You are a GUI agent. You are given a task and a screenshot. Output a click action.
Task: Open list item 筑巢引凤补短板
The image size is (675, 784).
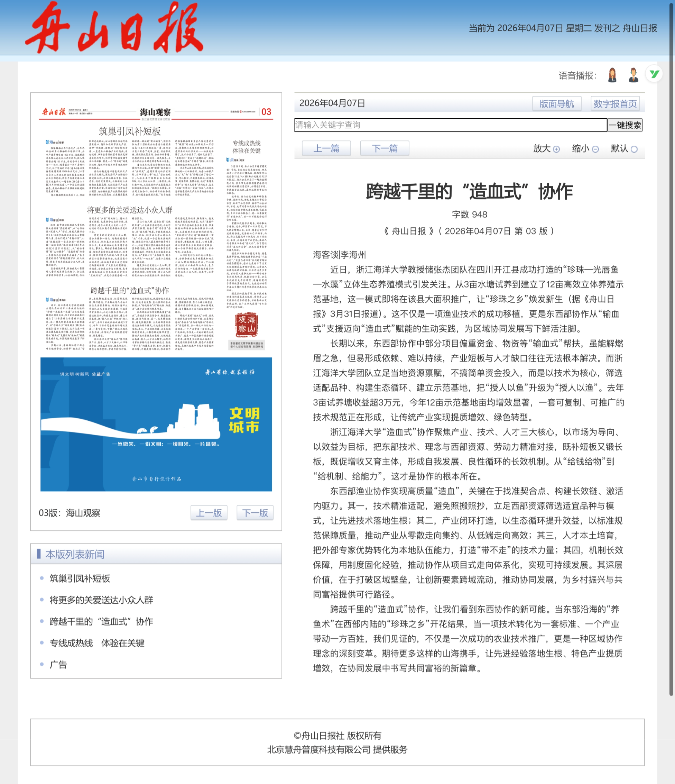click(80, 578)
